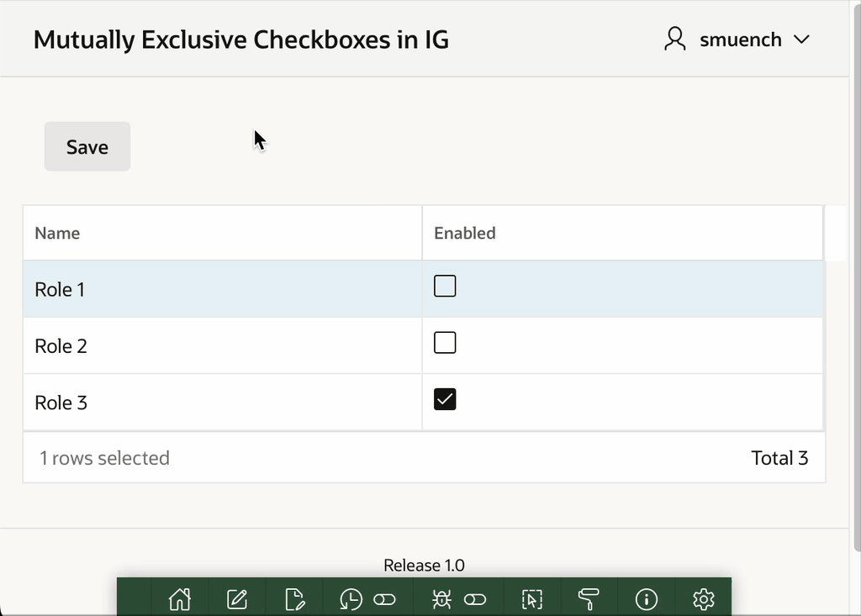Screen dimensions: 861x616
Task: Toggle the session switch in developer toolbar
Action: [x=384, y=599]
